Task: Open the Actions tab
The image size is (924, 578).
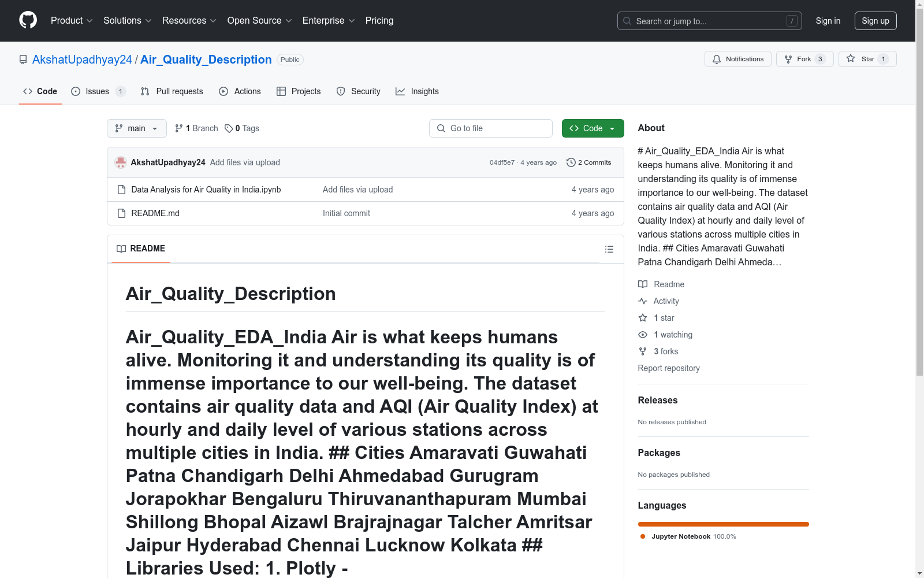Action: click(x=240, y=91)
